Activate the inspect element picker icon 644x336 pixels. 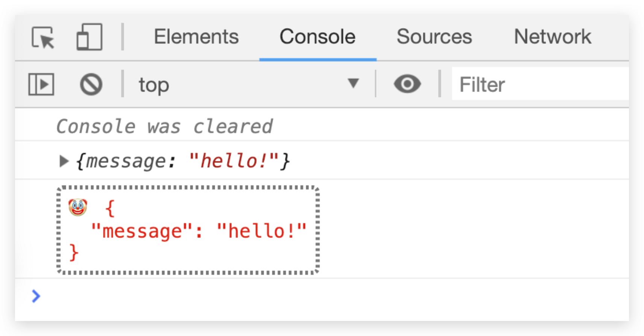(x=43, y=37)
